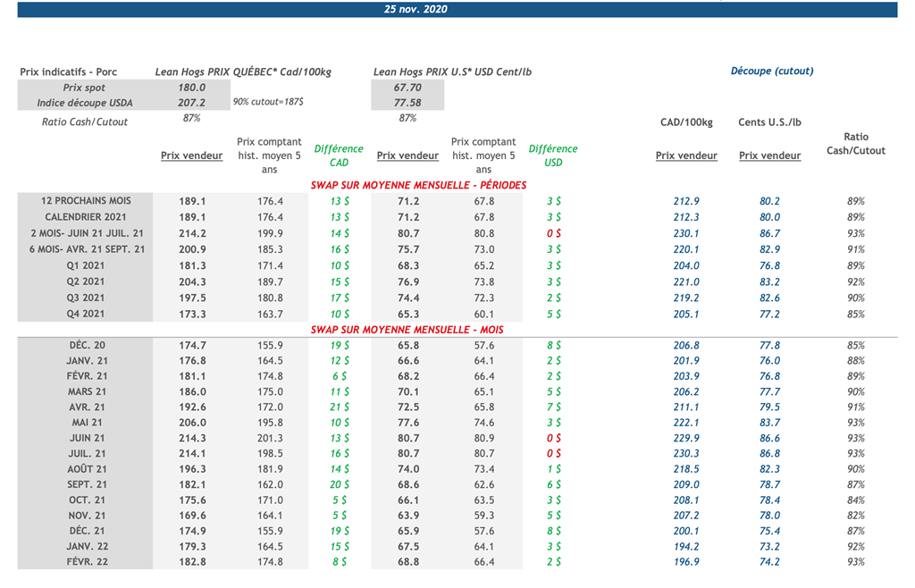This screenshot has width=915, height=588.
Task: Click the date banner "25 nov. 2020"
Action: (415, 10)
